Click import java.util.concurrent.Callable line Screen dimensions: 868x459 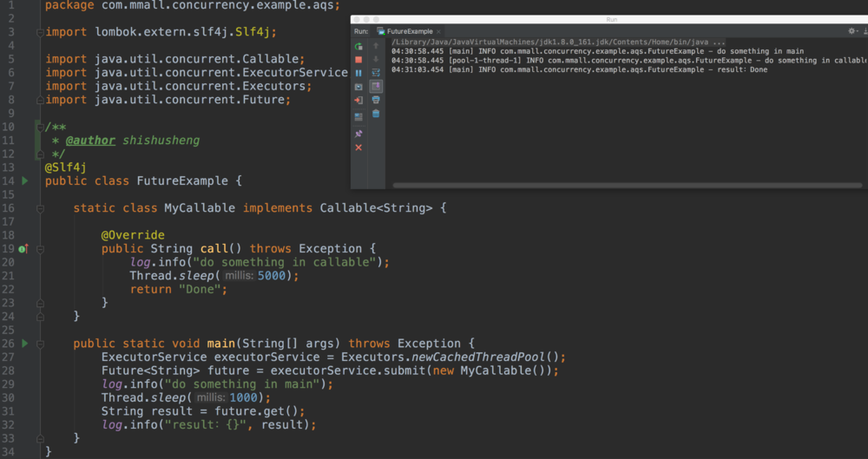[x=175, y=59]
